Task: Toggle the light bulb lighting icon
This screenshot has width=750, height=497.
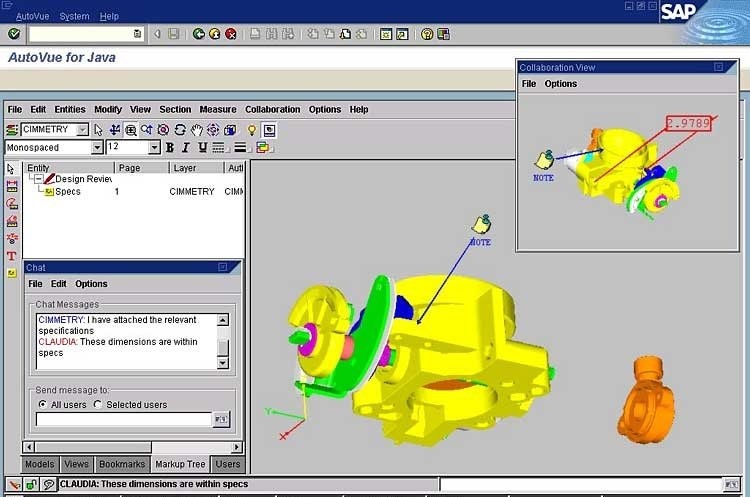Action: tap(252, 130)
